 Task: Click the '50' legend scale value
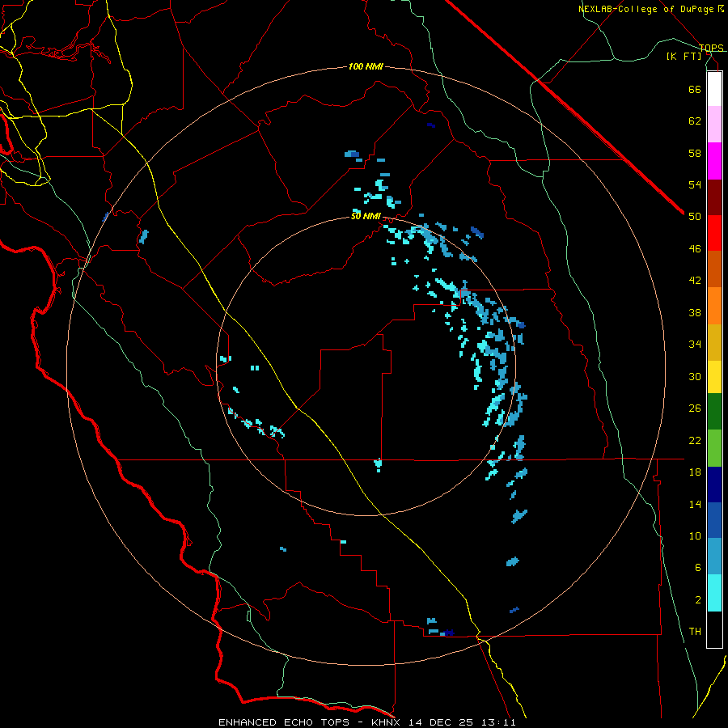695,217
